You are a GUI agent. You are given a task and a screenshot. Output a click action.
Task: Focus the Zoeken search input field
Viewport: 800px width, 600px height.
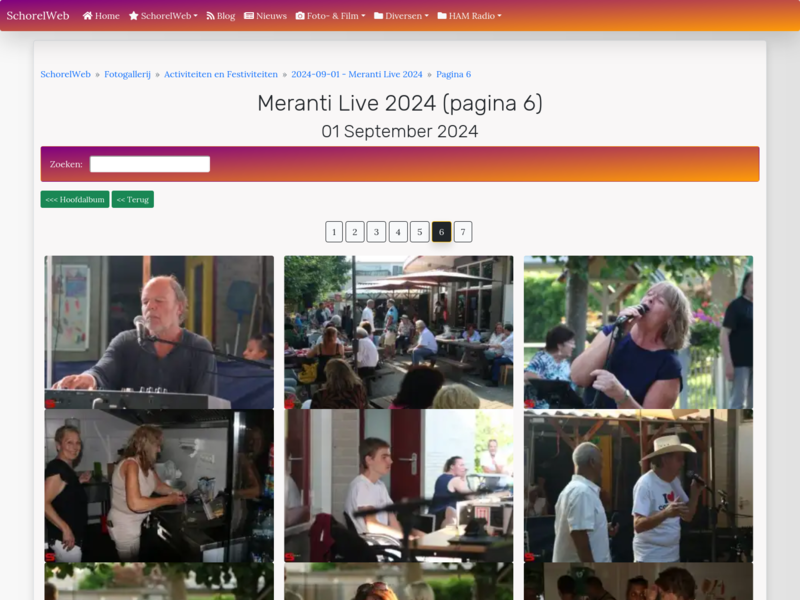pyautogui.click(x=150, y=164)
